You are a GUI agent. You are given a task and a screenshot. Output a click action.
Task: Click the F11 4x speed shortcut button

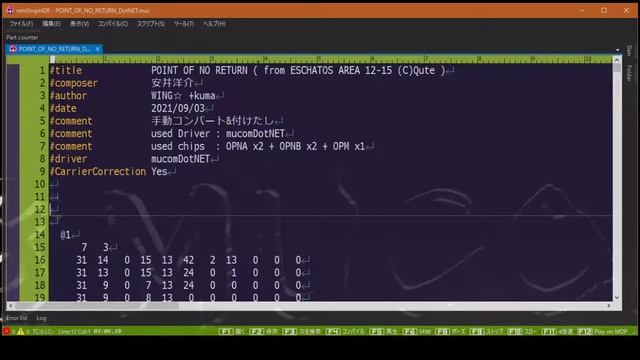[558, 331]
